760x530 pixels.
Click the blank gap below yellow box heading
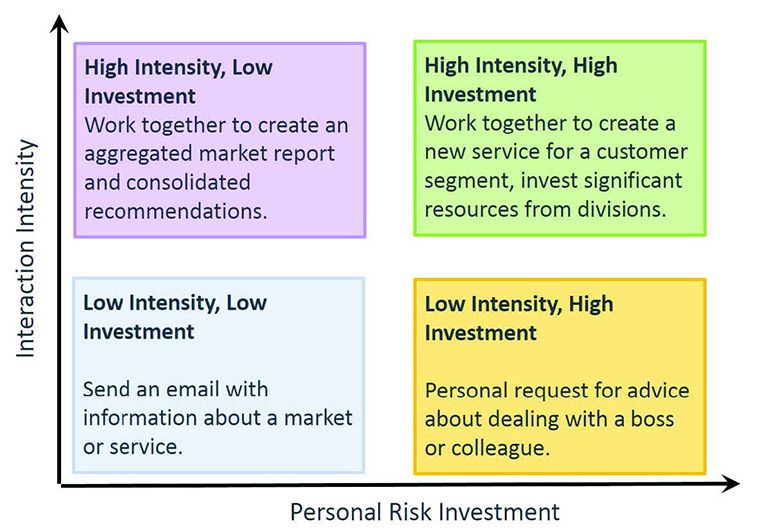click(559, 360)
